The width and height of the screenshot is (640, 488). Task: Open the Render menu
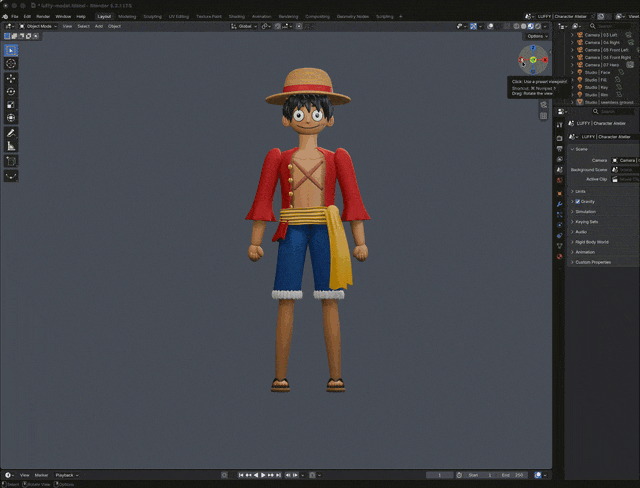click(43, 17)
